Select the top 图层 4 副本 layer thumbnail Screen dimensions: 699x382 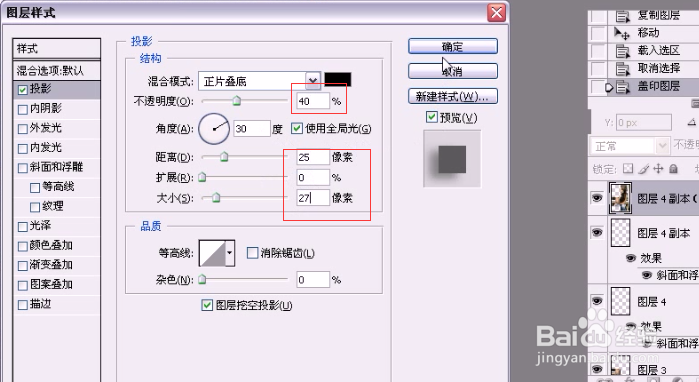(620, 197)
